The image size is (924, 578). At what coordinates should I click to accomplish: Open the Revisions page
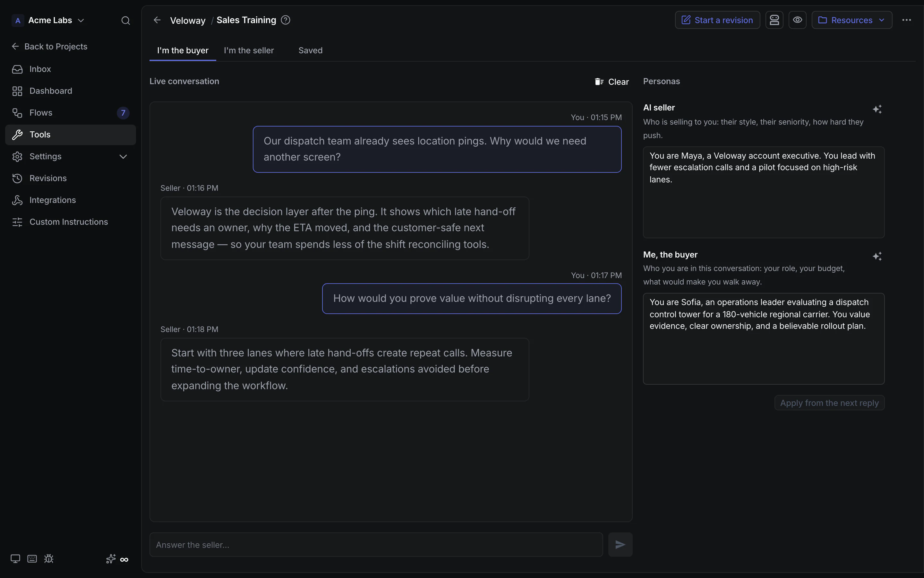point(71,178)
